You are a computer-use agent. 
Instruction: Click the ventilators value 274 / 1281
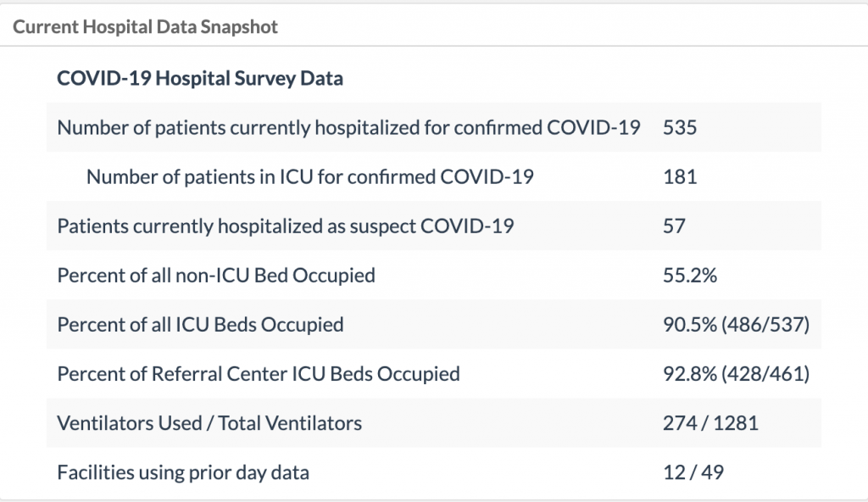tap(710, 423)
